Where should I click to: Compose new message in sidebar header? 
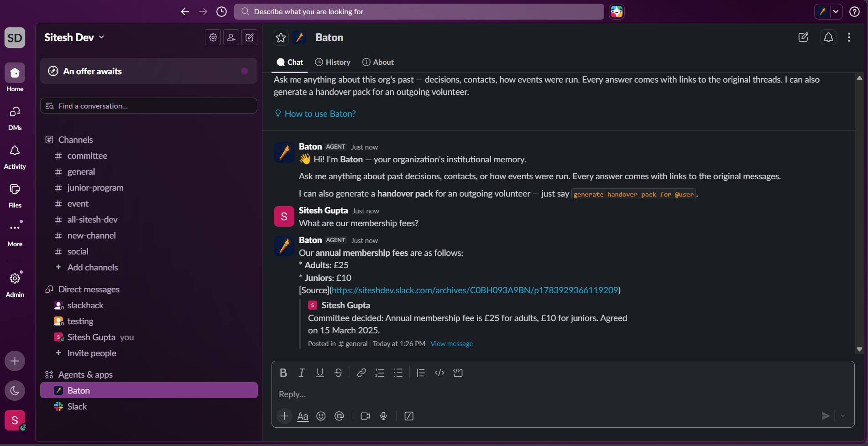pyautogui.click(x=250, y=37)
